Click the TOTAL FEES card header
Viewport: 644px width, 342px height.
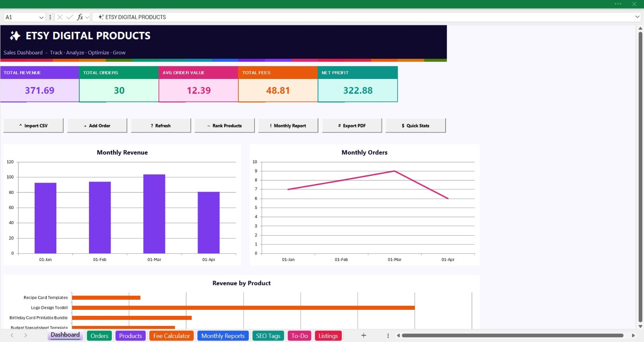(x=278, y=73)
